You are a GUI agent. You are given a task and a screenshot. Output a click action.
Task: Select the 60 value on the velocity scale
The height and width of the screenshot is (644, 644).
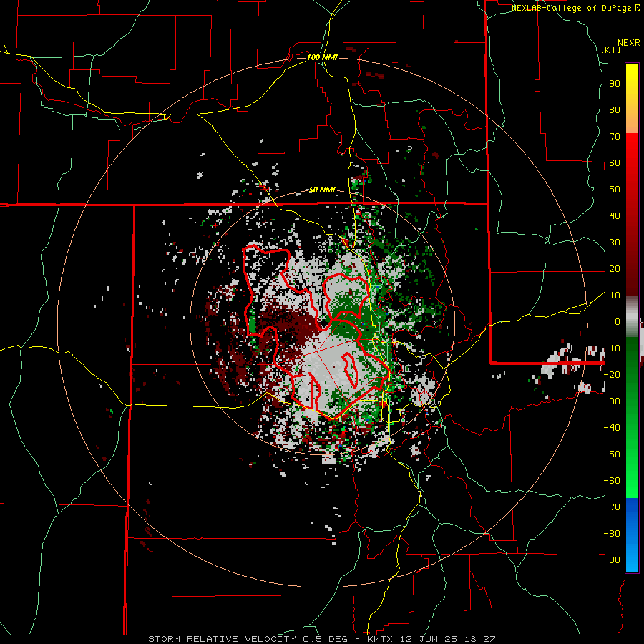point(615,162)
